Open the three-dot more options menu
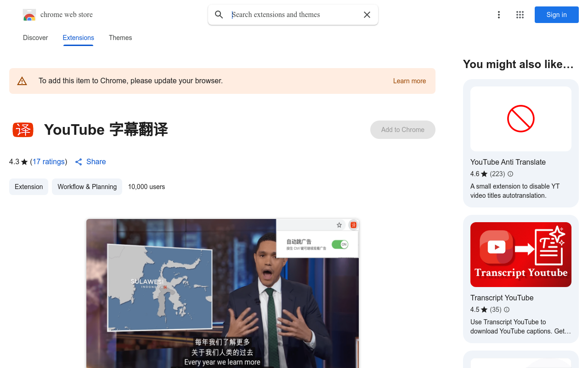Screen dimensions: 588x368 coord(498,15)
